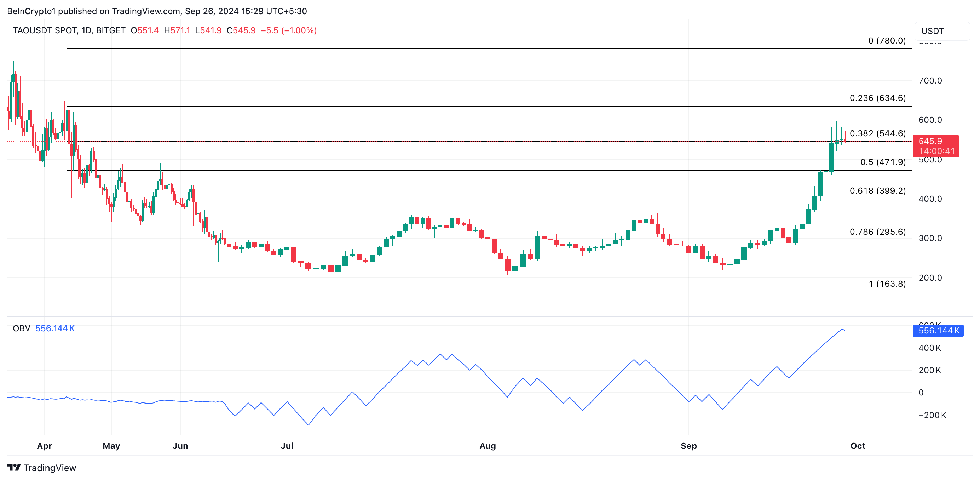
Task: Select the 0.382 (544.6) Fibonacci level label
Action: point(877,133)
